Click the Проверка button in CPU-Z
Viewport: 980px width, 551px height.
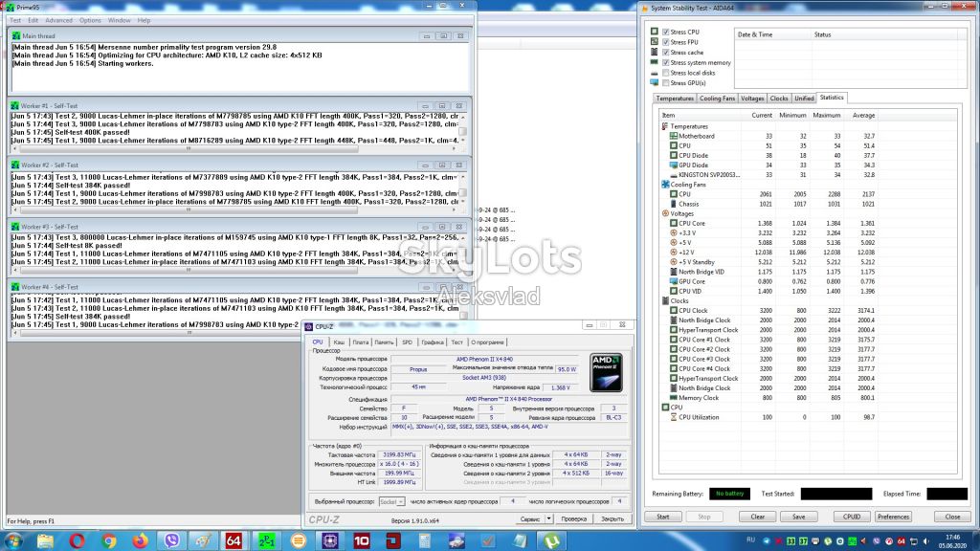[574, 518]
